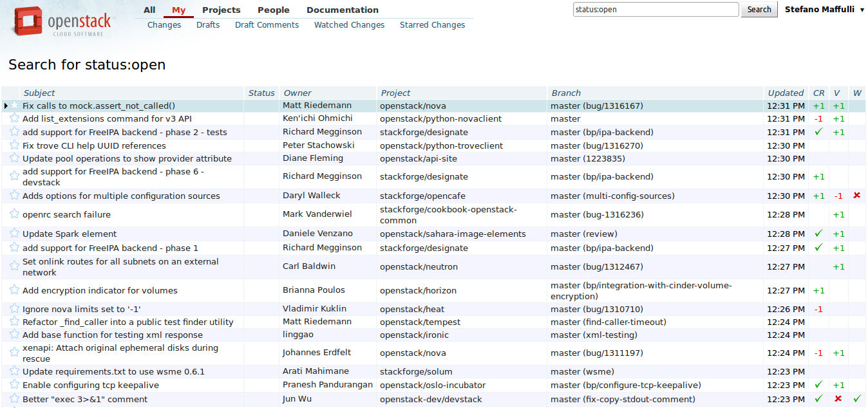The width and height of the screenshot is (868, 408).
Task: Open the openstack/neutron project link
Action: click(x=419, y=266)
